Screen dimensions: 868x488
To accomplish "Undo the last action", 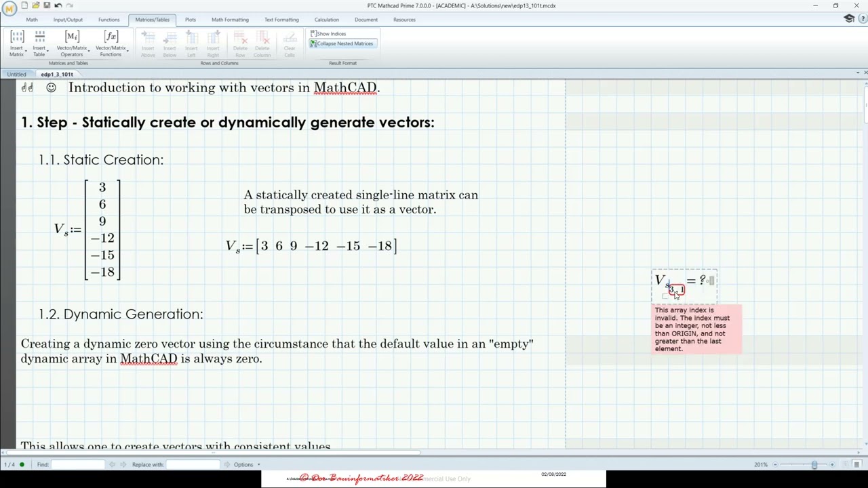I will tap(58, 5).
